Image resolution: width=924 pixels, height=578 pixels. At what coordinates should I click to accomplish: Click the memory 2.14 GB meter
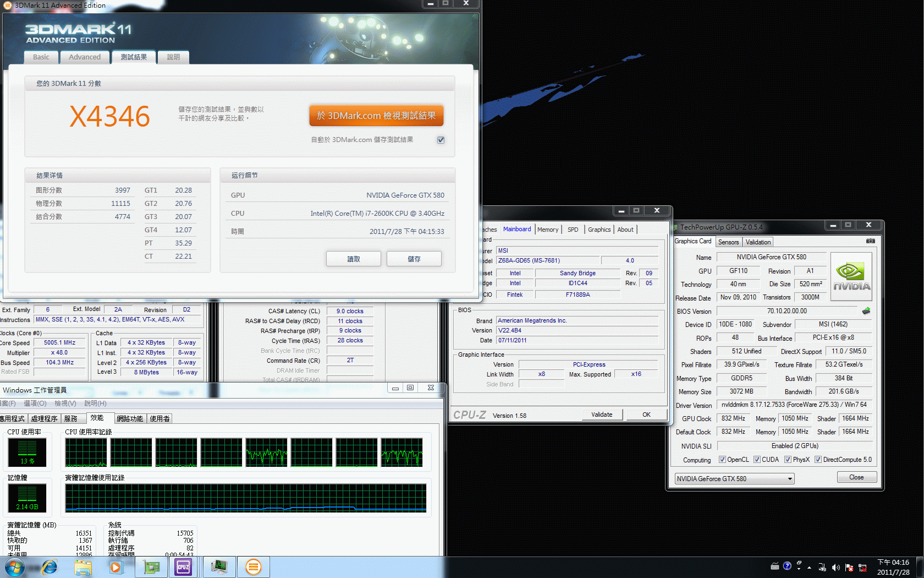[x=28, y=498]
